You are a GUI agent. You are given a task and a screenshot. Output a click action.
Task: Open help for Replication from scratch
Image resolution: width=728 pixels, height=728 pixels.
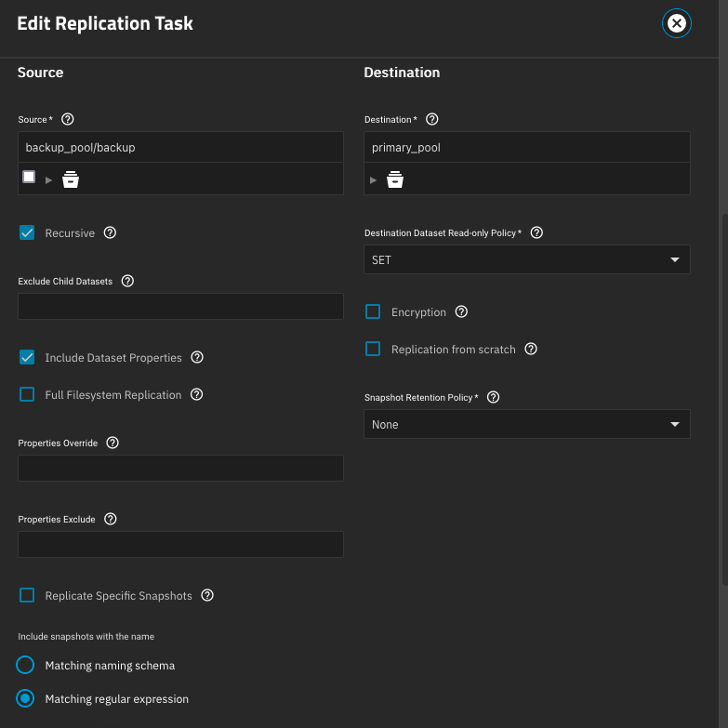point(531,350)
